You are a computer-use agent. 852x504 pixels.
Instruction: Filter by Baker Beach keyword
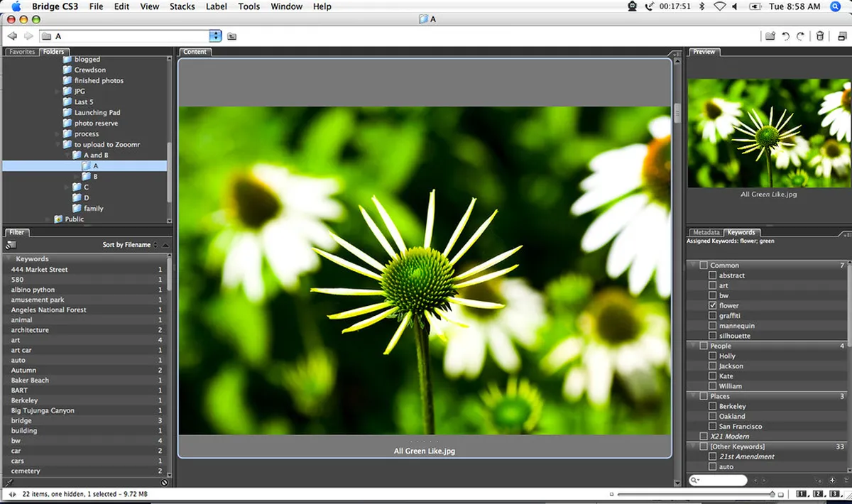[30, 380]
